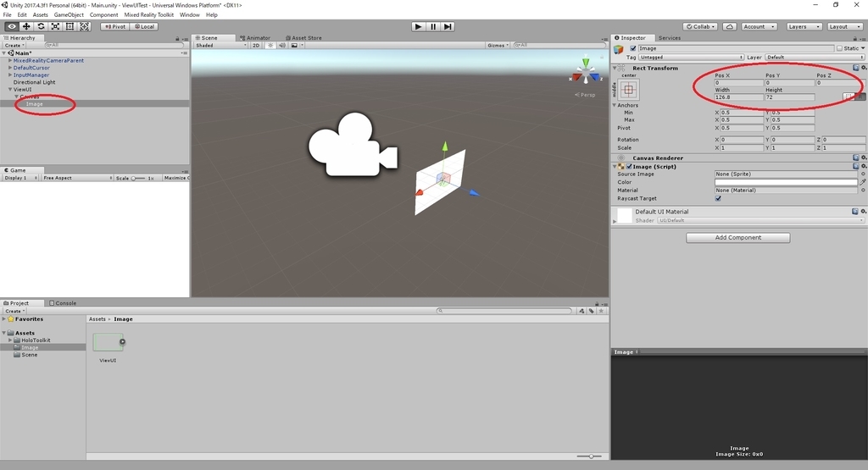The height and width of the screenshot is (470, 868).
Task: Expand MixedRealityCameraParent in Hierarchy
Action: pyautogui.click(x=10, y=60)
